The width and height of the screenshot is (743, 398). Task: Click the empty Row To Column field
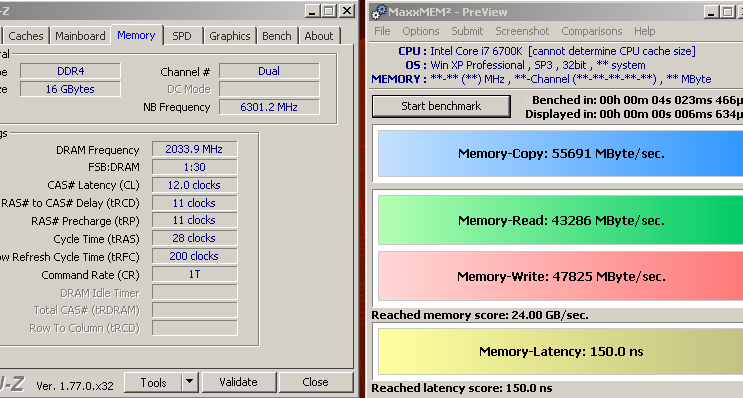point(194,328)
